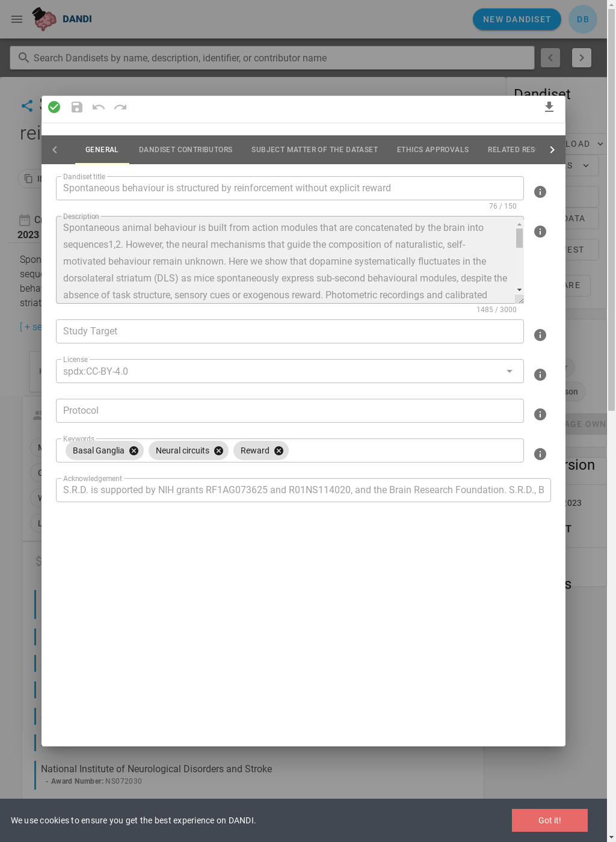The height and width of the screenshot is (842, 616).
Task: Redo the metadata change
Action: [x=120, y=107]
